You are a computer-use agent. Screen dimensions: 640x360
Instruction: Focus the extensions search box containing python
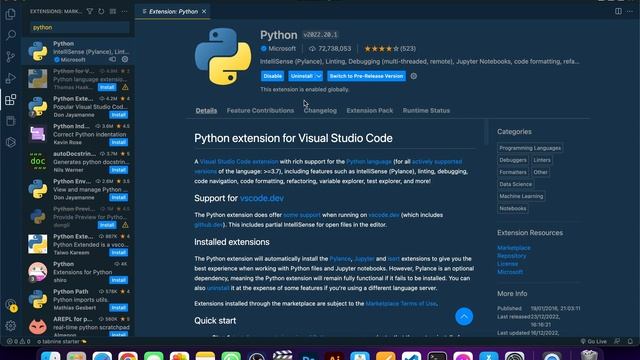pyautogui.click(x=80, y=27)
